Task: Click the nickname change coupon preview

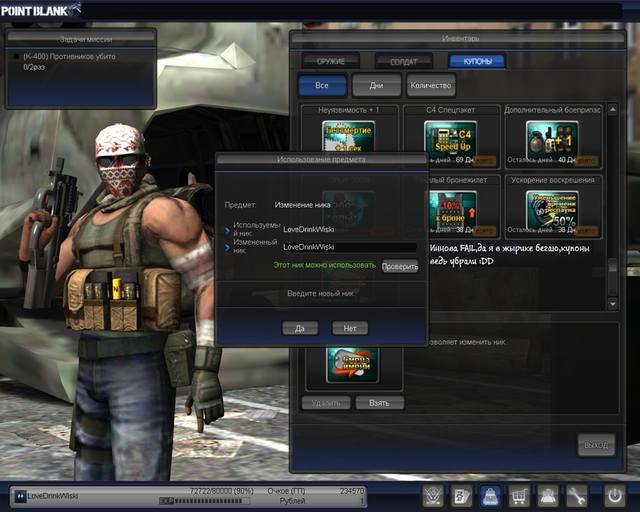Action: tap(352, 364)
